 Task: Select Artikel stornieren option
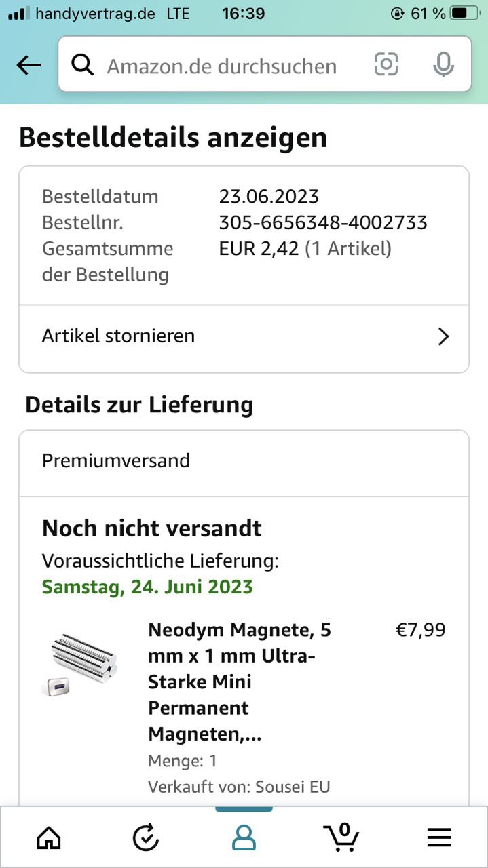(119, 336)
